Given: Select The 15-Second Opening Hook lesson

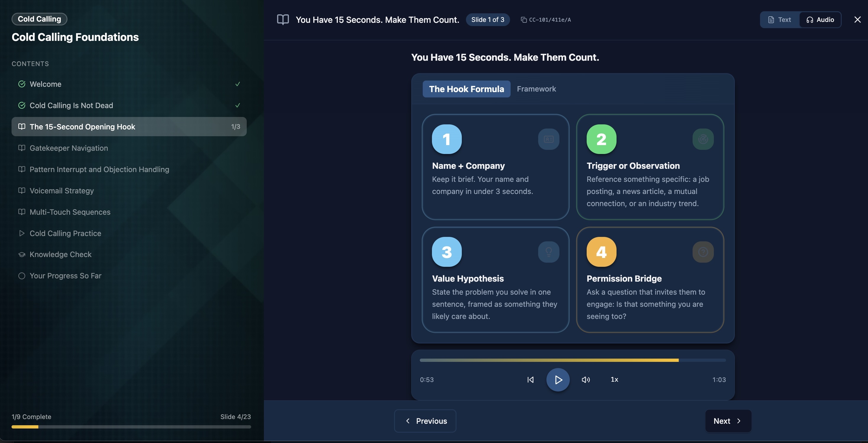Looking at the screenshot, I should pos(129,126).
